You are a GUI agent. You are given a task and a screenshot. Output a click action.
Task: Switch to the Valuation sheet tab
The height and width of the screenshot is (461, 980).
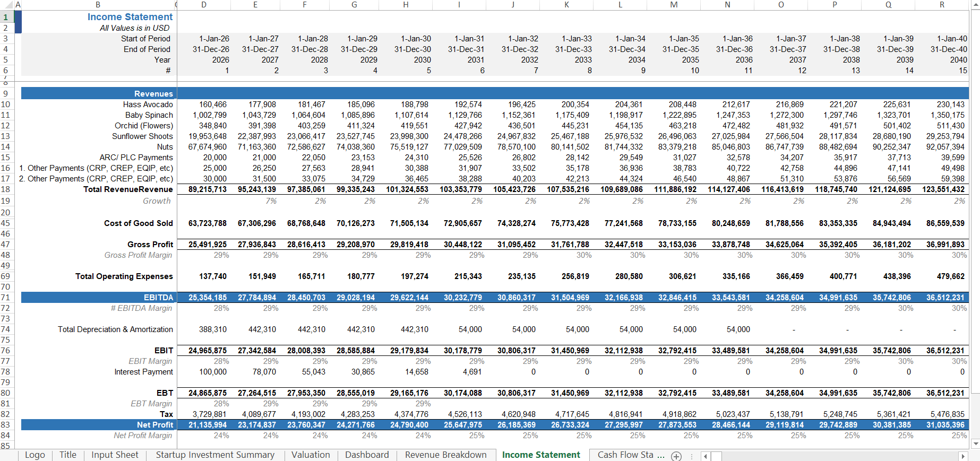coord(311,455)
